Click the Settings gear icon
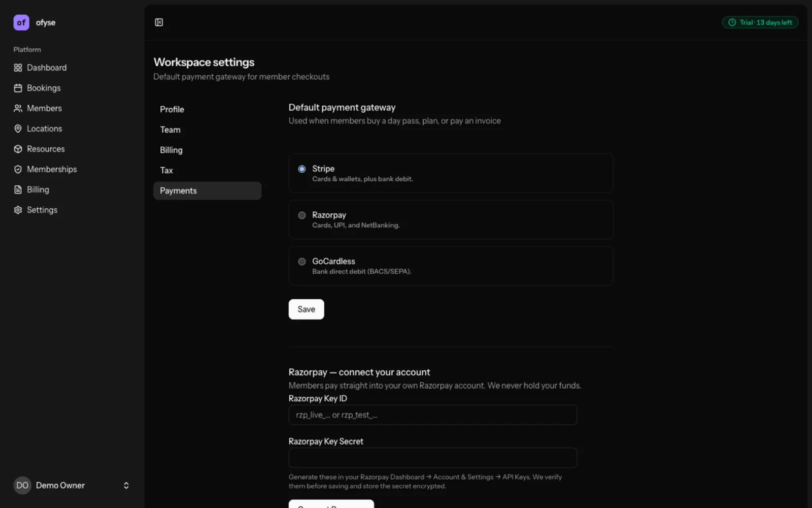This screenshot has height=508, width=812. coord(18,210)
